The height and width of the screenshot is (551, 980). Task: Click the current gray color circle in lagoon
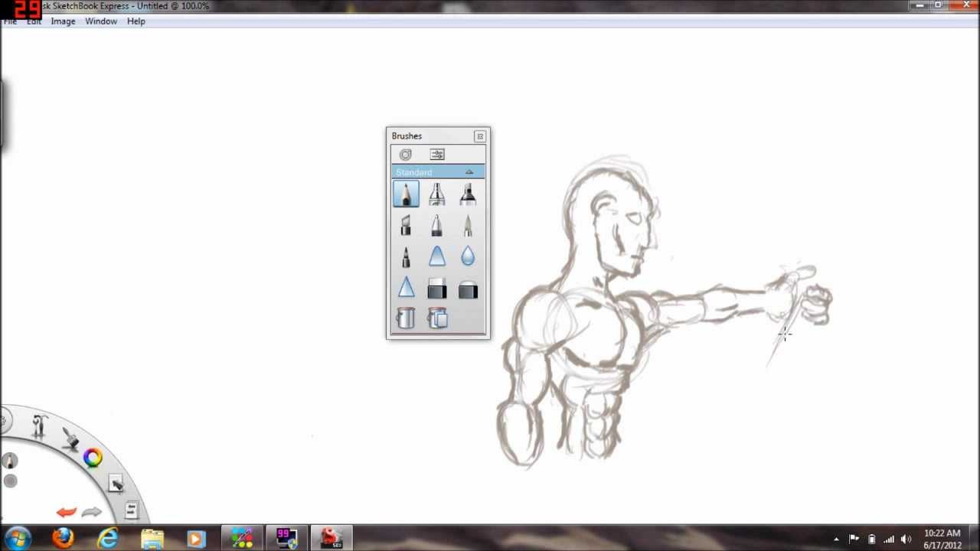[10, 481]
